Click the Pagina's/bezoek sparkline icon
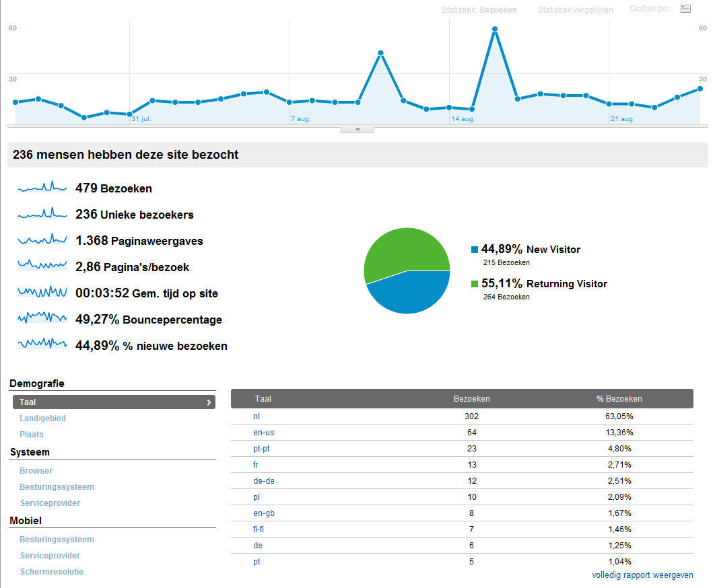The image size is (715, 588). tap(42, 264)
